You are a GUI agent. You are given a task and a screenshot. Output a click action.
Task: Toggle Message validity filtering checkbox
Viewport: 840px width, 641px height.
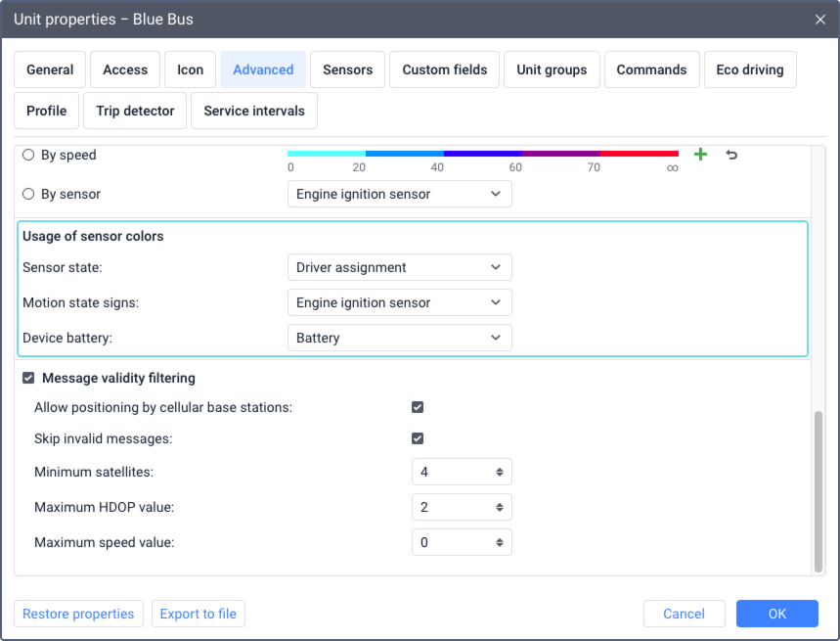point(28,378)
